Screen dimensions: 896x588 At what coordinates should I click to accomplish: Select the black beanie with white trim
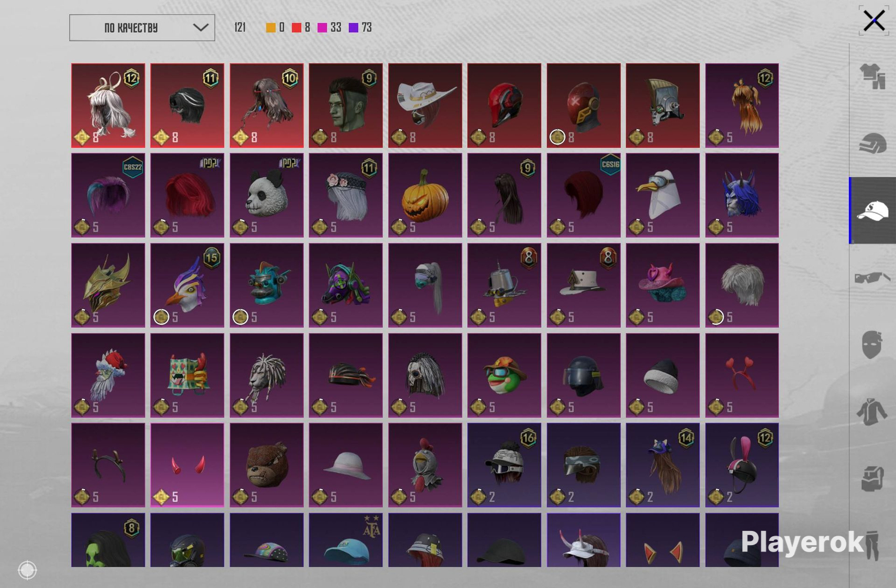(663, 375)
